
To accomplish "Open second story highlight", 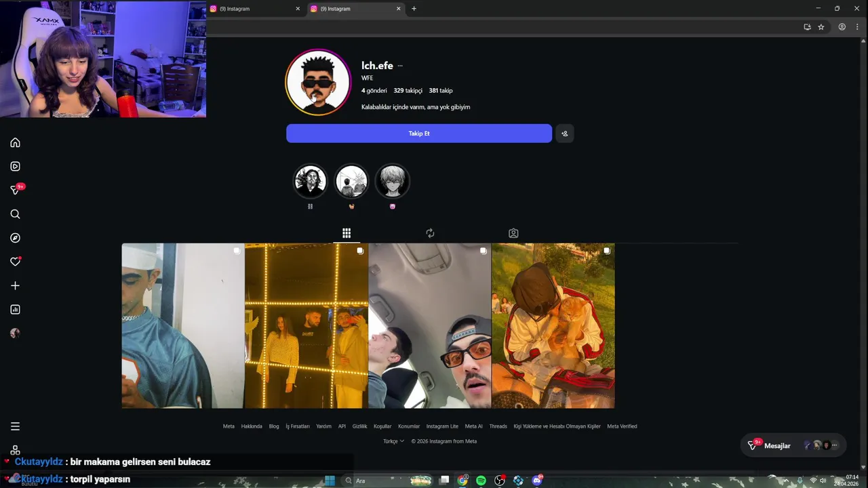I will (x=351, y=182).
